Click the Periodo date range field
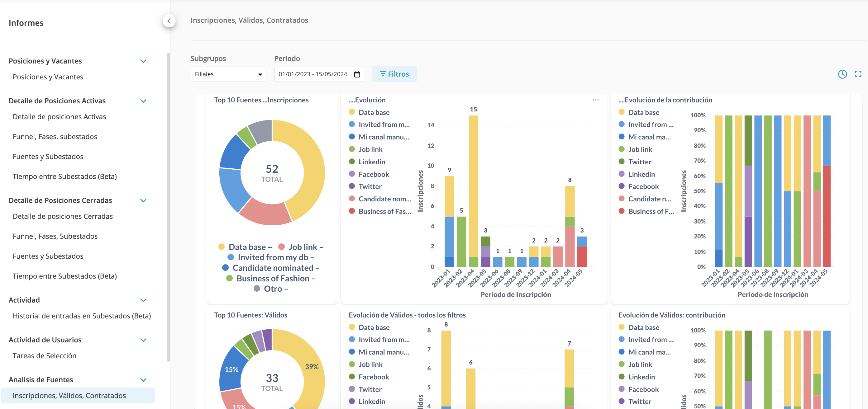Screen dimensions: 868x409 (x=313, y=74)
